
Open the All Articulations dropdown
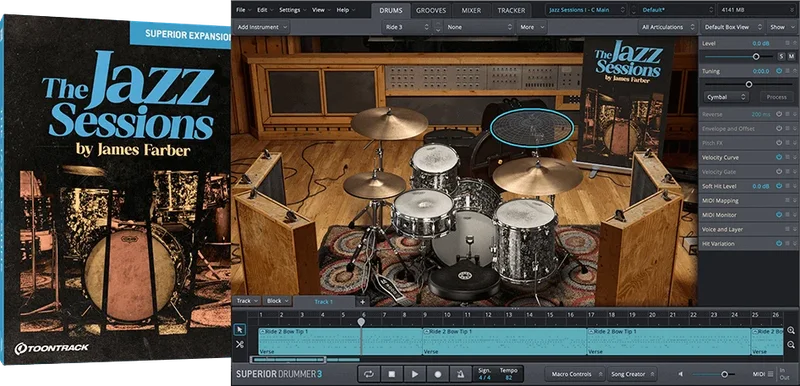(x=668, y=27)
